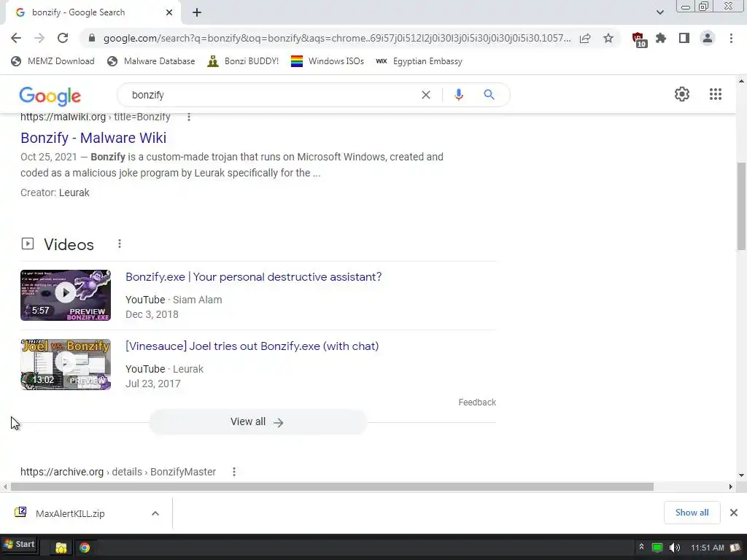
Task: Open Google apps grid
Action: click(715, 94)
